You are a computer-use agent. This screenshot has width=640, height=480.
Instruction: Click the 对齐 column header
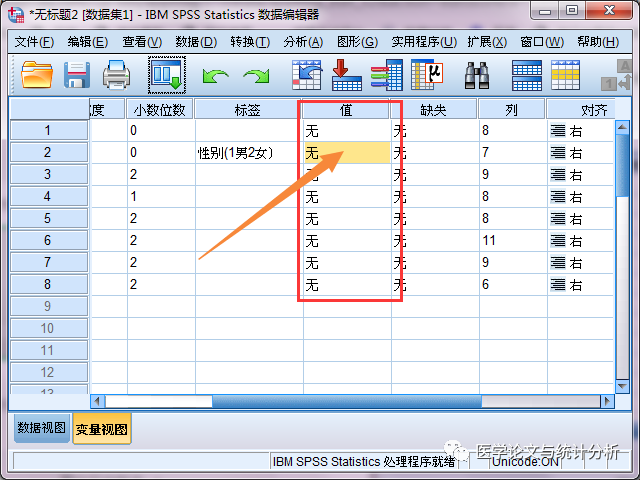(x=581, y=109)
